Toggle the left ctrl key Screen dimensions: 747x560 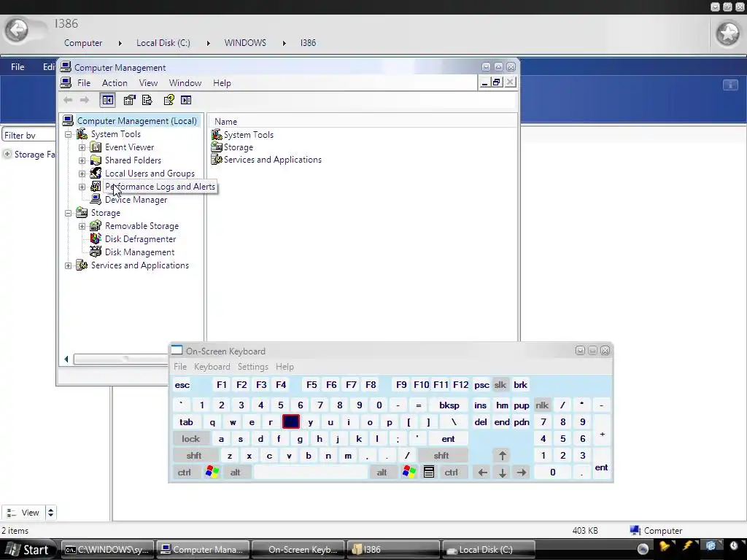185,472
